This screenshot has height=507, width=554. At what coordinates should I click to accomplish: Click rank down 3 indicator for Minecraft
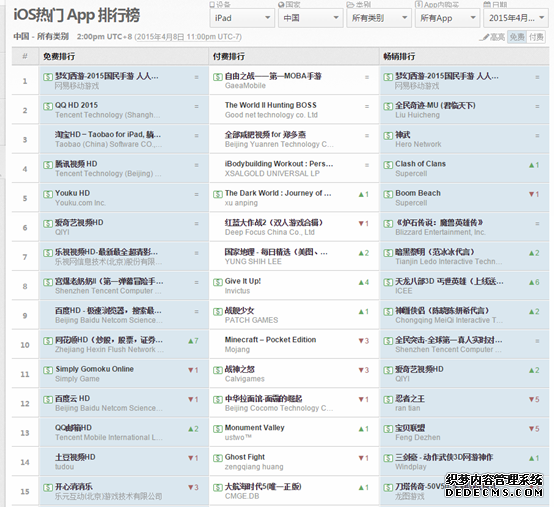pos(364,341)
